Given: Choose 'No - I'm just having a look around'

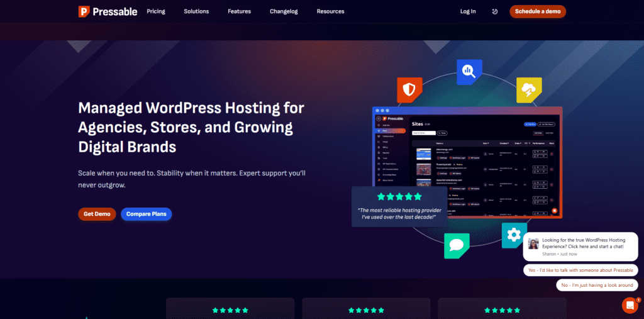Looking at the screenshot, I should [x=597, y=285].
